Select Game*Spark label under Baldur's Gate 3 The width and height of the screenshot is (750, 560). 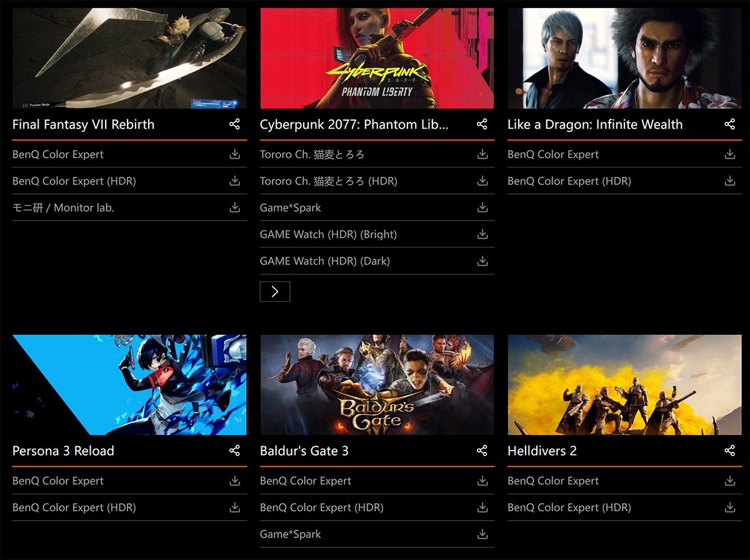pyautogui.click(x=291, y=534)
